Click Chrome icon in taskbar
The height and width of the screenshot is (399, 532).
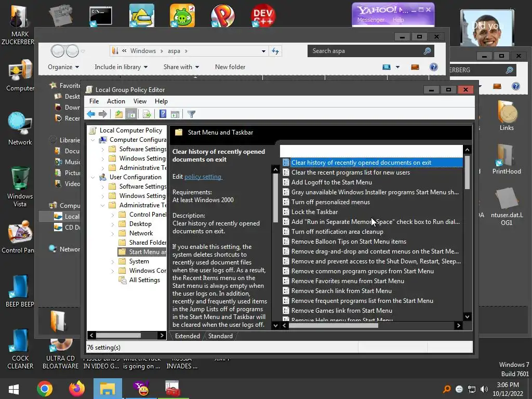tap(45, 389)
